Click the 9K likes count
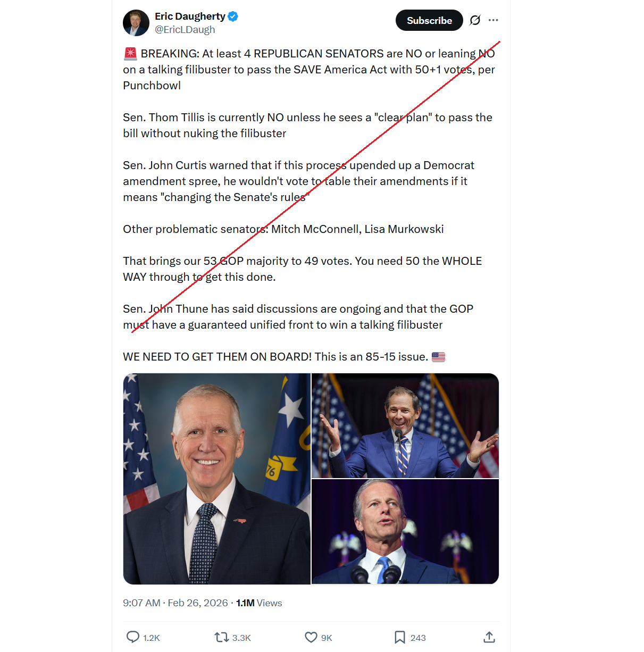 pyautogui.click(x=327, y=638)
